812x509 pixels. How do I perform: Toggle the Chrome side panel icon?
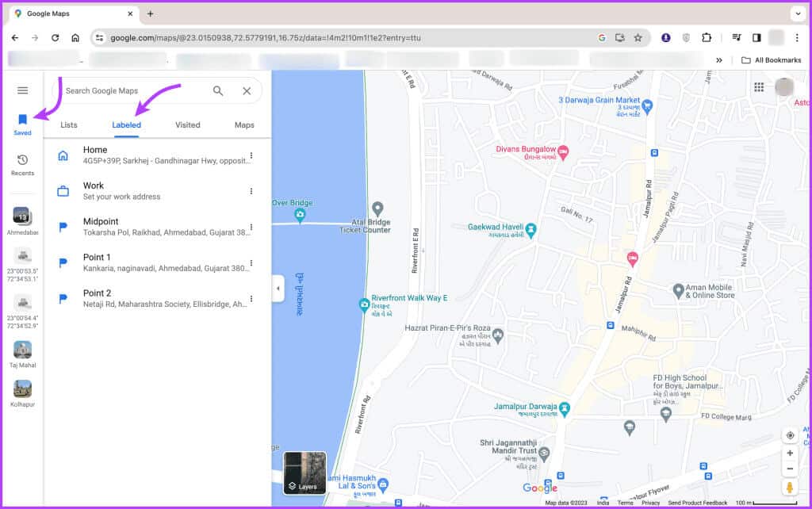[x=756, y=38]
